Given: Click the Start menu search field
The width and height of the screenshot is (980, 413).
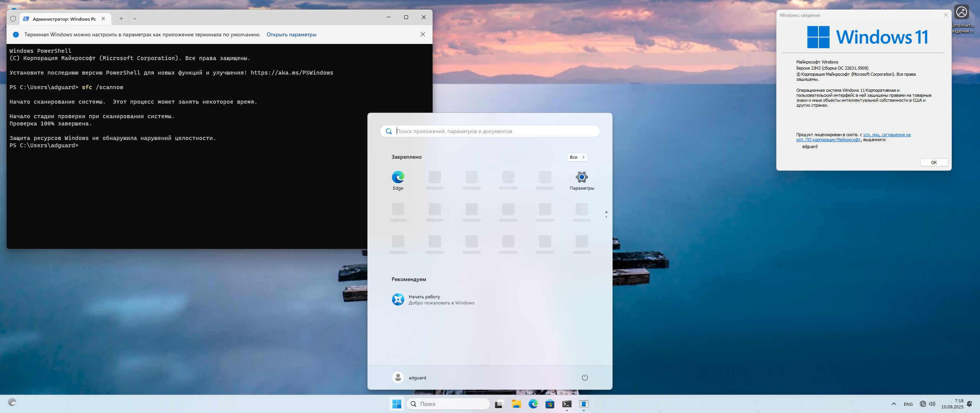Looking at the screenshot, I should tap(490, 131).
